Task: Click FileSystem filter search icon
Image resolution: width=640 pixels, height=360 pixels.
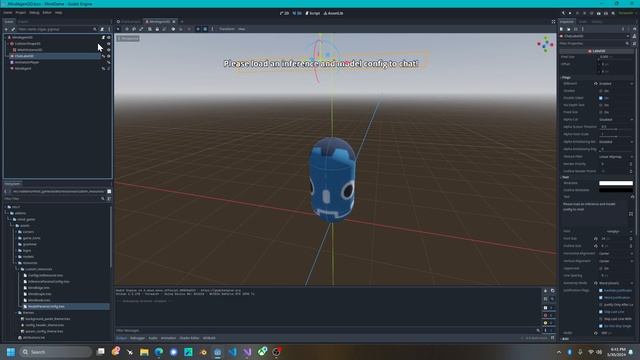Action: point(103,199)
